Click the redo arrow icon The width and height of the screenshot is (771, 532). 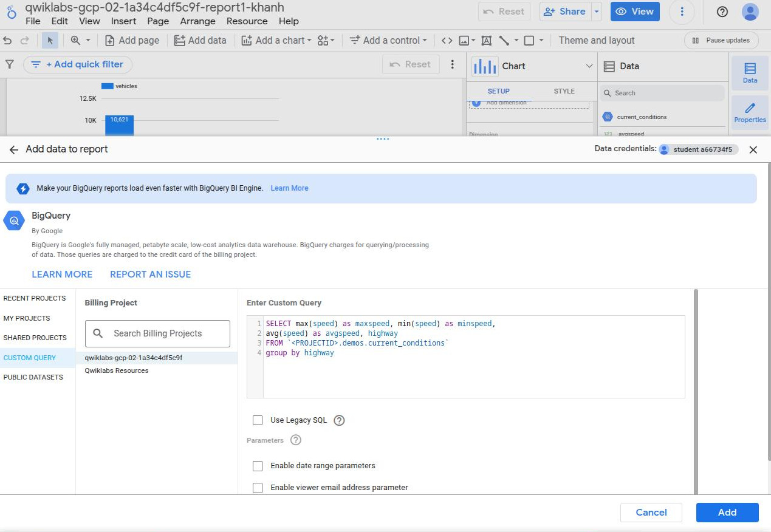[24, 41]
